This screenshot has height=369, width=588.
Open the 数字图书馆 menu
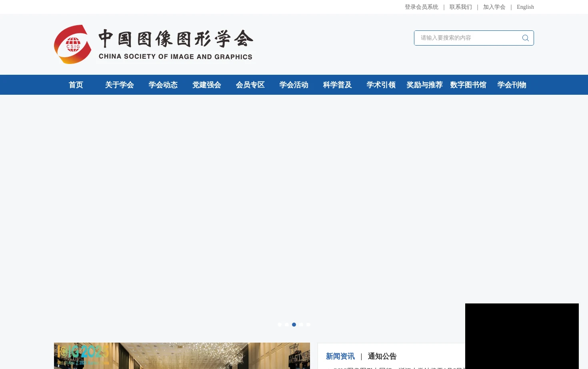click(x=468, y=85)
